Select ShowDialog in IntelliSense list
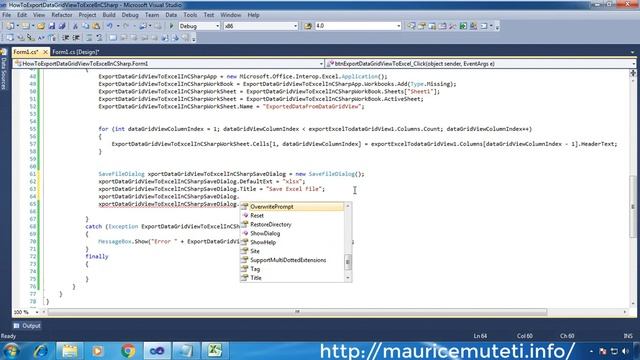The height and width of the screenshot is (360, 640). 293,233
